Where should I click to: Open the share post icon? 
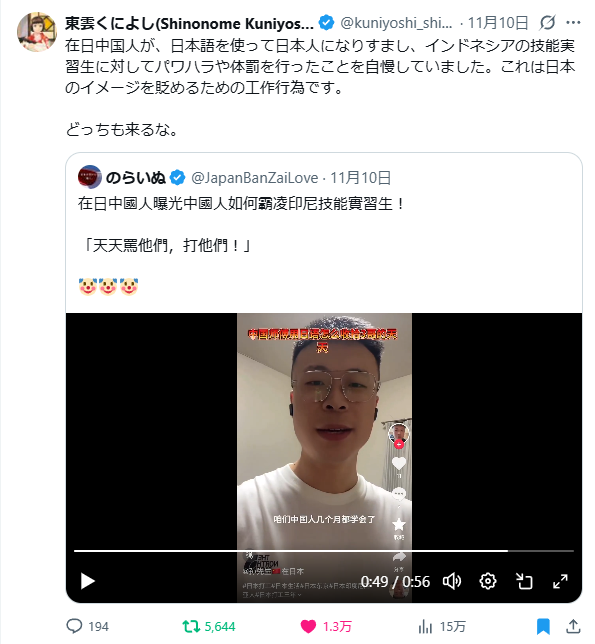(573, 626)
